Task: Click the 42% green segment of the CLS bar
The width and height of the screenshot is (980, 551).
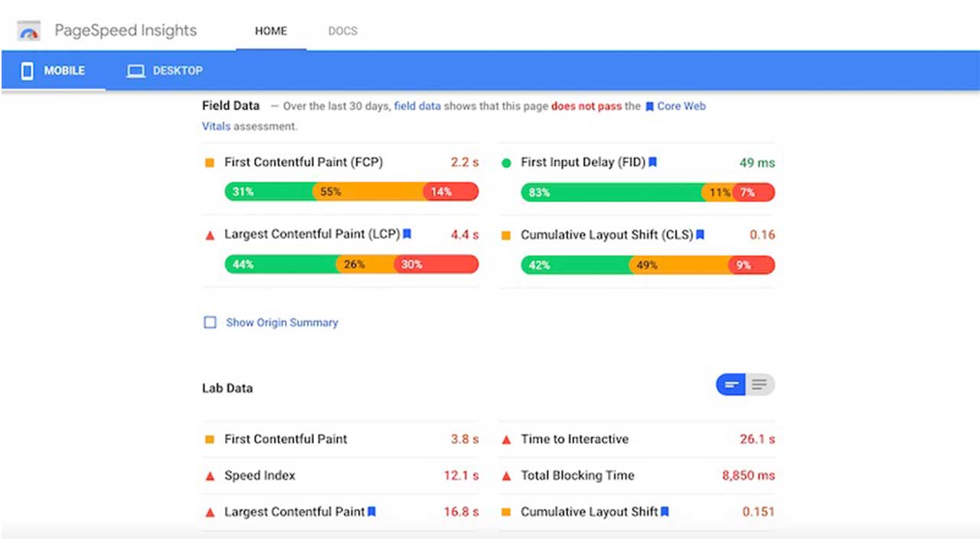Action: coord(575,265)
